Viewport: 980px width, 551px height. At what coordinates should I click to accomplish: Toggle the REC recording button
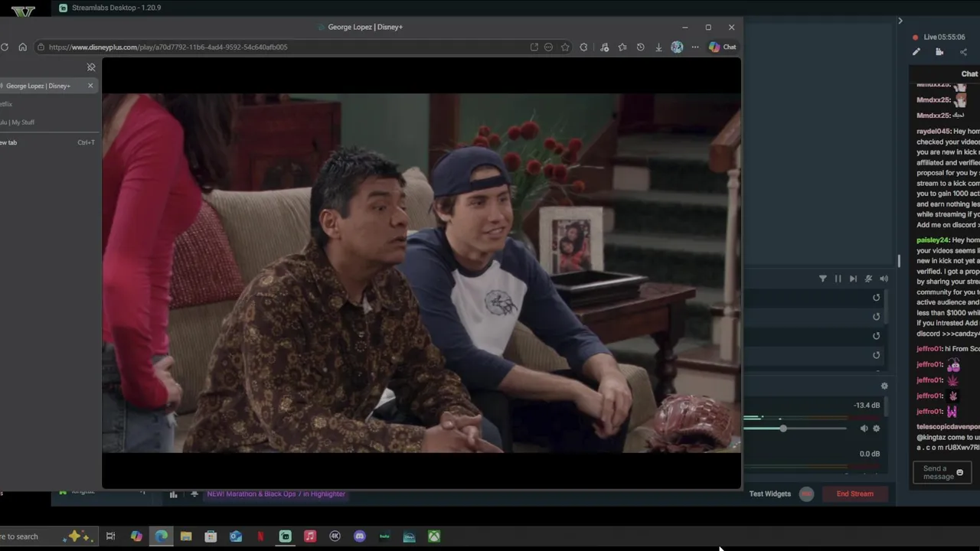(x=806, y=494)
